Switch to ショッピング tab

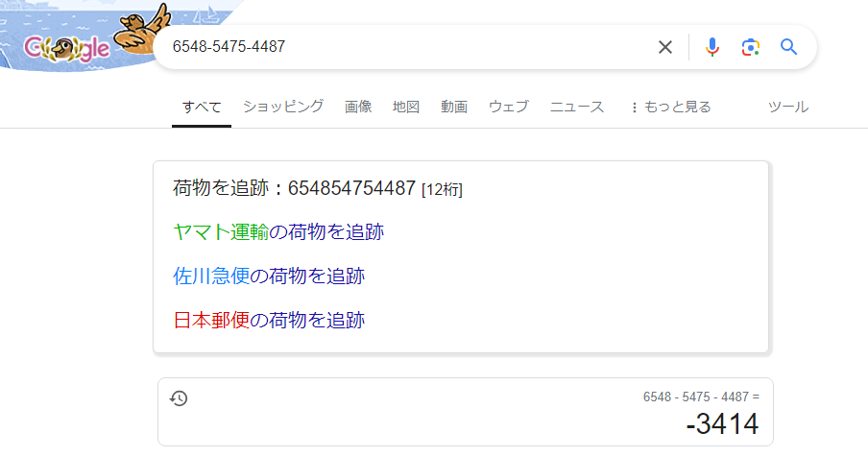click(x=283, y=107)
